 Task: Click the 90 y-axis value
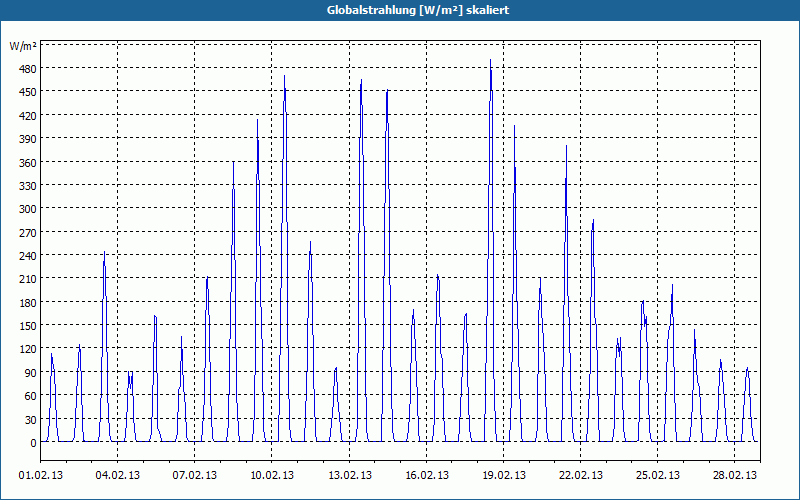[30, 372]
